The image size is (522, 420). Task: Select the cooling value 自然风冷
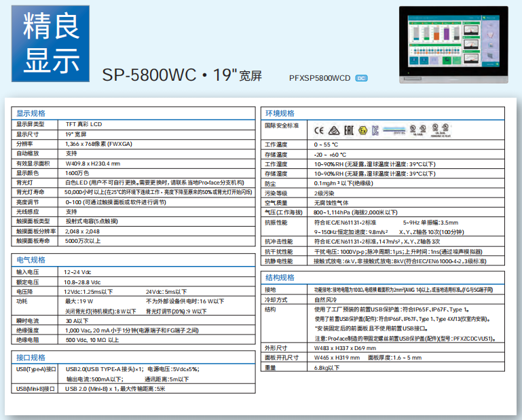coord(326,300)
